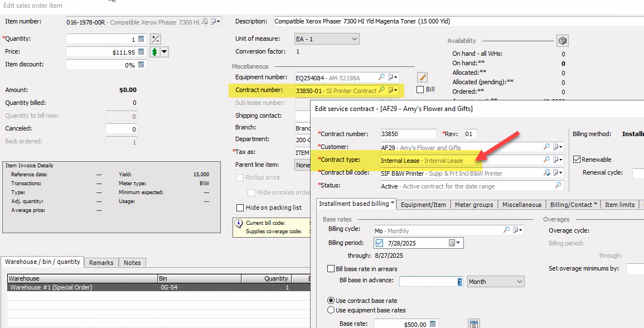
Task: Open the Base rate calculator icon
Action: click(433, 324)
